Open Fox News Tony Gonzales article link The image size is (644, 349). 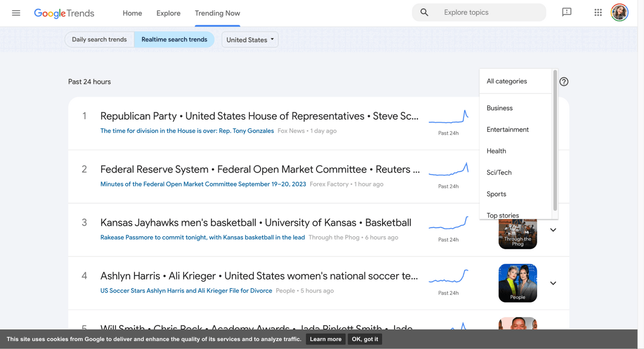(187, 131)
